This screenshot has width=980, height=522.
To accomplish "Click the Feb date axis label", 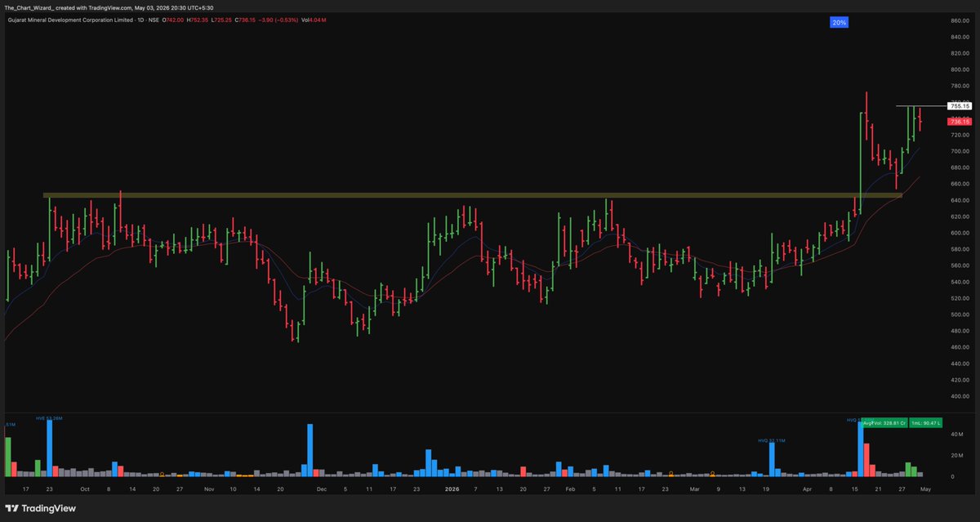I will point(572,489).
